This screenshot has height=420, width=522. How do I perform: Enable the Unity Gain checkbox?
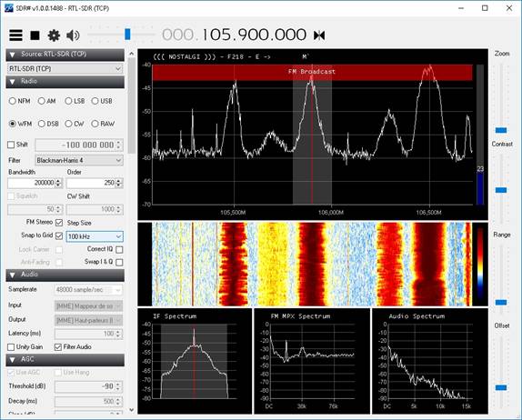(x=11, y=347)
